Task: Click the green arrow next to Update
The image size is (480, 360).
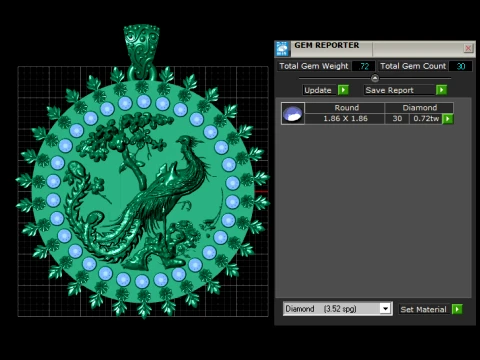Action: coord(343,90)
